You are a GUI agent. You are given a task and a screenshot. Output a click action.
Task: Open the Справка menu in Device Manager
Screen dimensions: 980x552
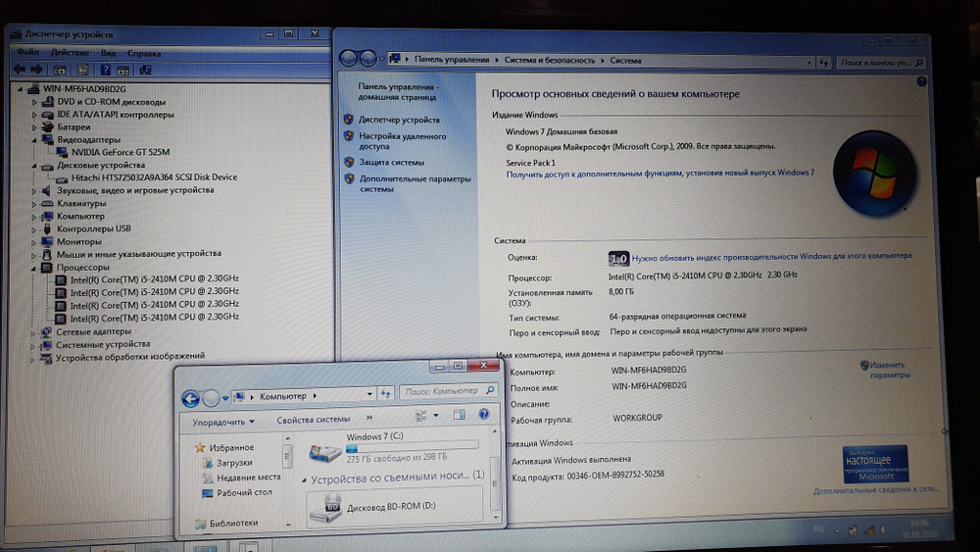[x=144, y=53]
